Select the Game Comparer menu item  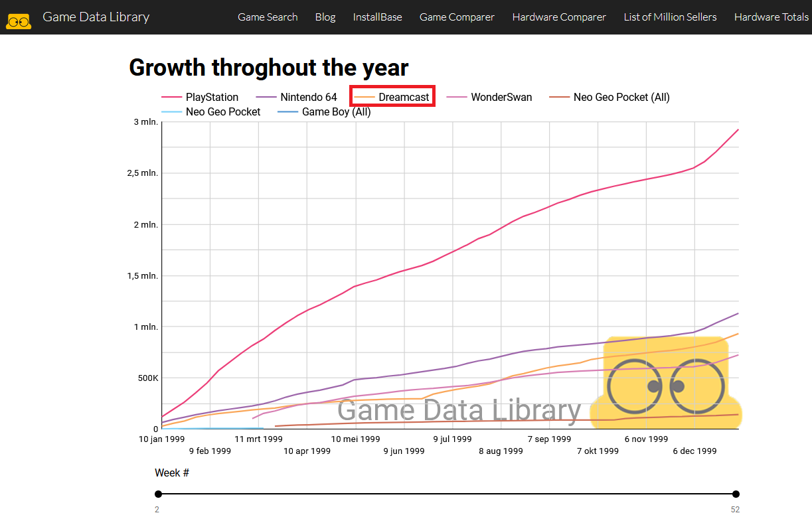(457, 17)
